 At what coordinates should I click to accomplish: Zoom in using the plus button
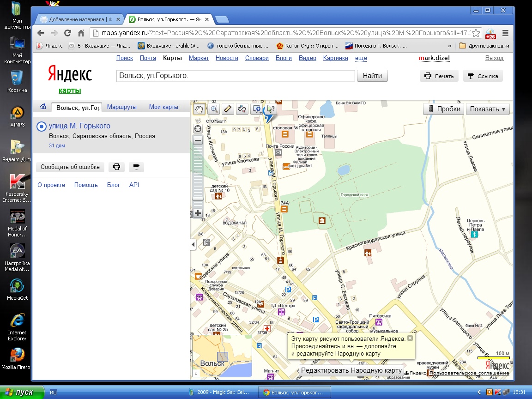coord(198,213)
